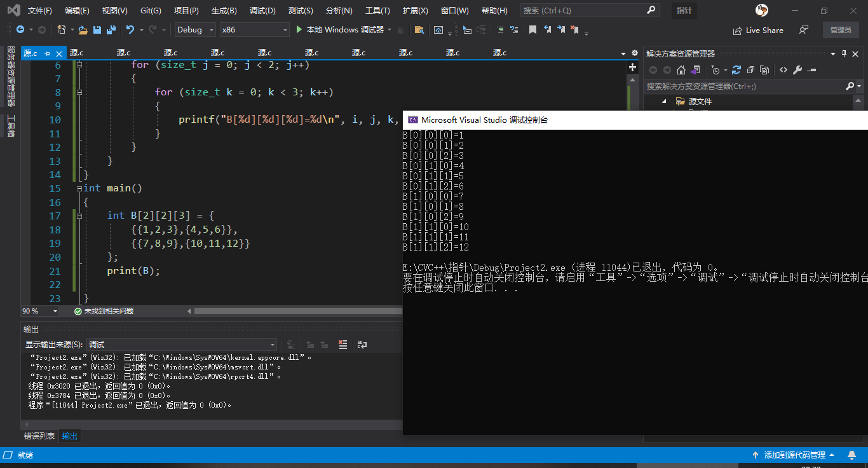Viewport: 868px width, 468px height.
Task: Collapse the int main() code block
Action: pos(79,189)
